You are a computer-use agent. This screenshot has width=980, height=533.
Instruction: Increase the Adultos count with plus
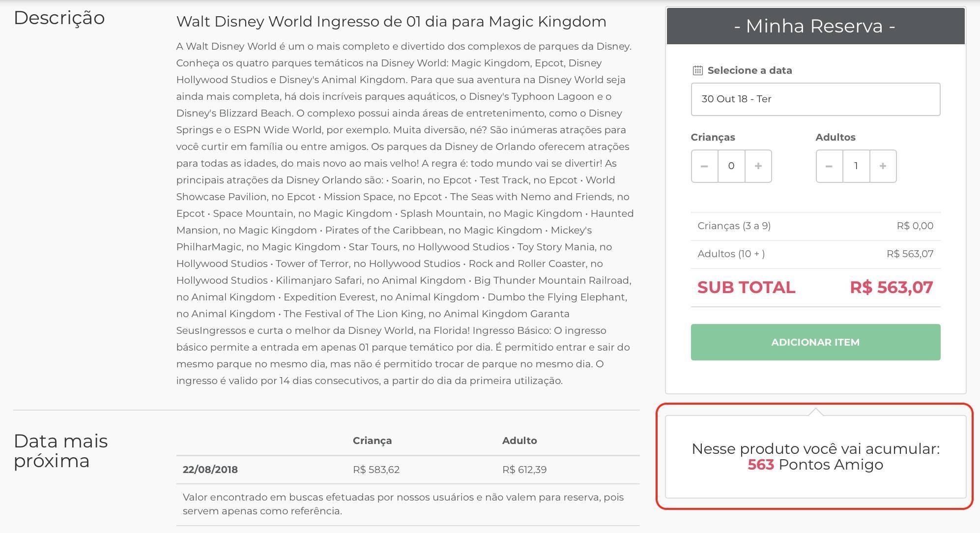click(x=883, y=166)
